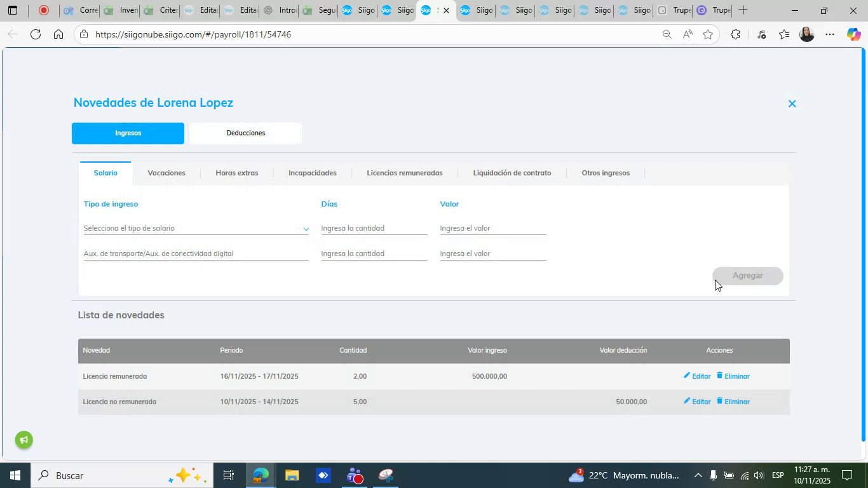Click the salary Valor input field

point(493,228)
